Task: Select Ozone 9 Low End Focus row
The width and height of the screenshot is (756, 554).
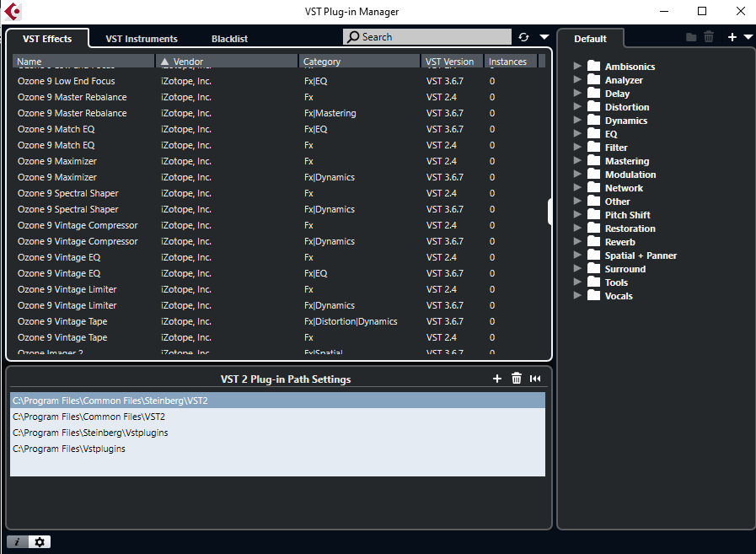Action: point(278,81)
